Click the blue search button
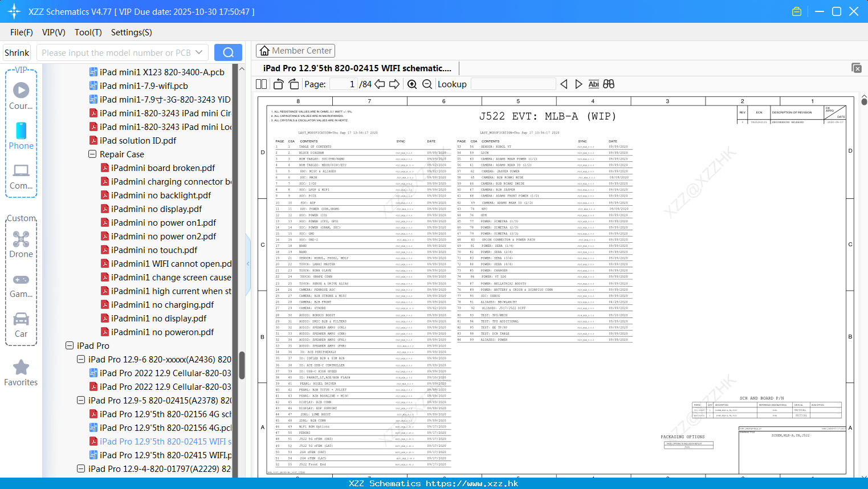The width and height of the screenshot is (868, 489). tap(228, 52)
